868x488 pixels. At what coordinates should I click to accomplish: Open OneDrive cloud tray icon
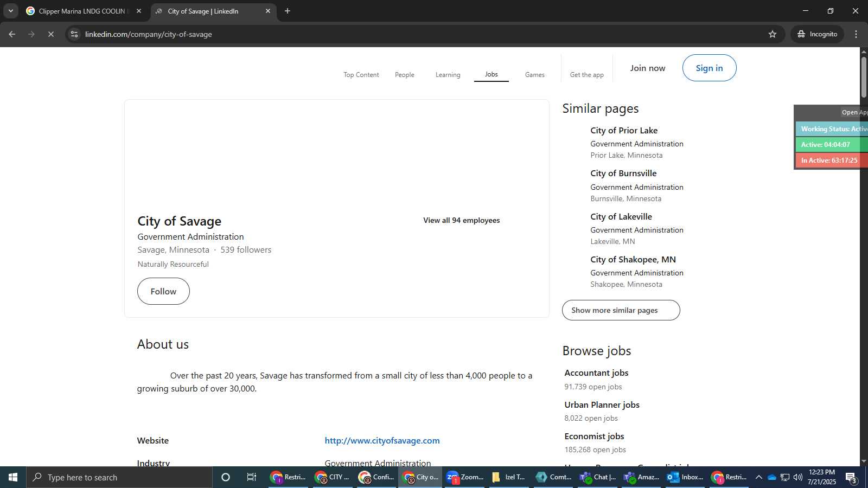point(771,477)
